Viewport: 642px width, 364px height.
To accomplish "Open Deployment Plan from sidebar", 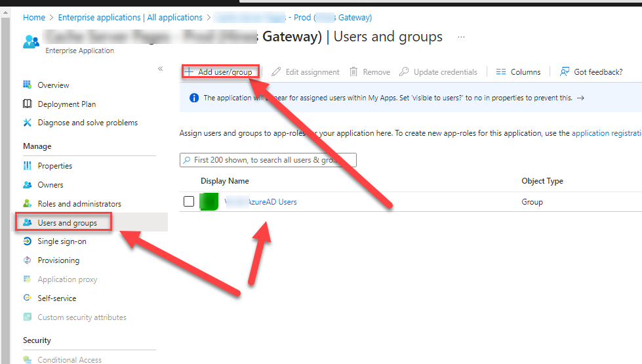I will 67,104.
